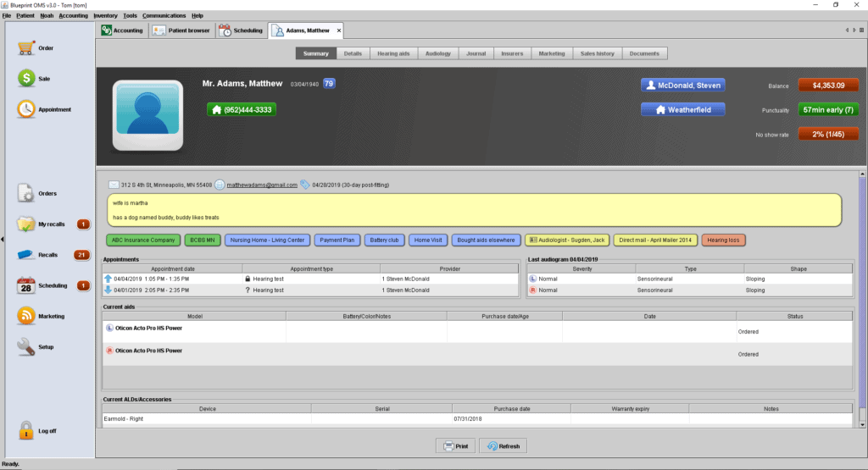
Task: Open My recalls folder icon
Action: [25, 224]
